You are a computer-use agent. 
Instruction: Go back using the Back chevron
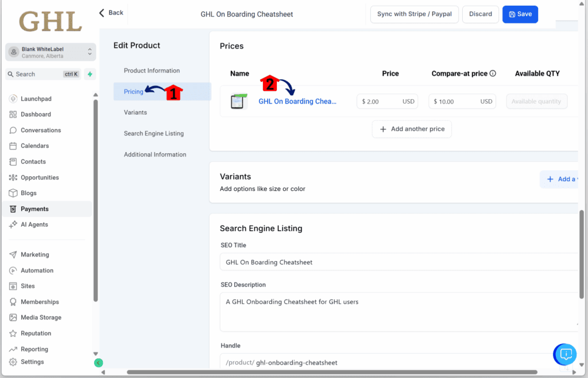click(102, 13)
